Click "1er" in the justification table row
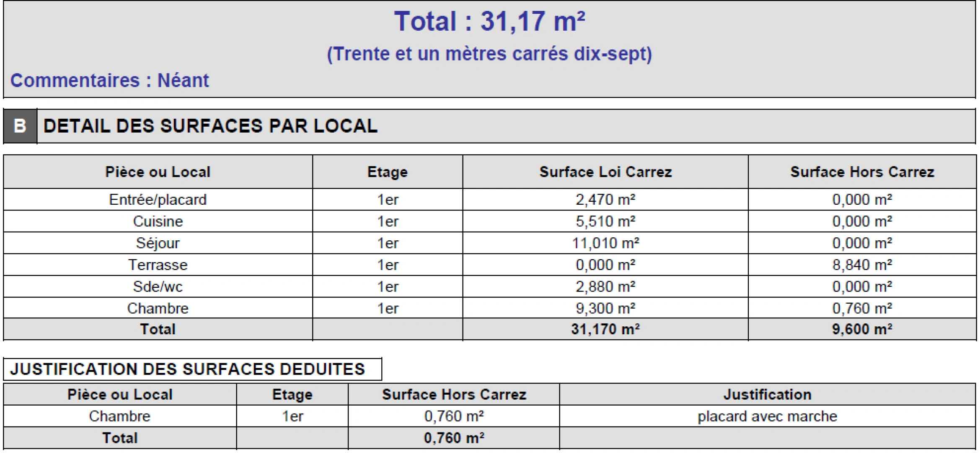 click(x=292, y=417)
